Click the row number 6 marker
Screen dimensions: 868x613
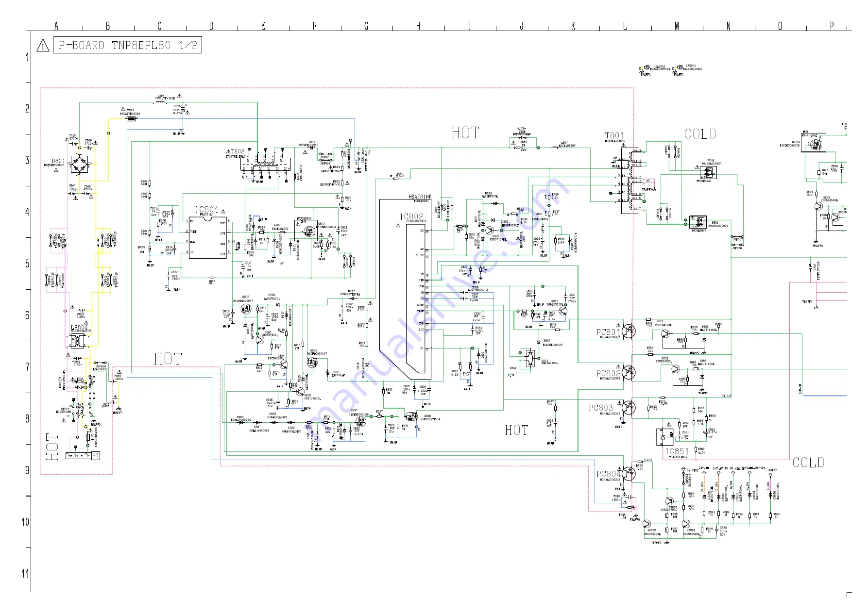click(x=27, y=315)
